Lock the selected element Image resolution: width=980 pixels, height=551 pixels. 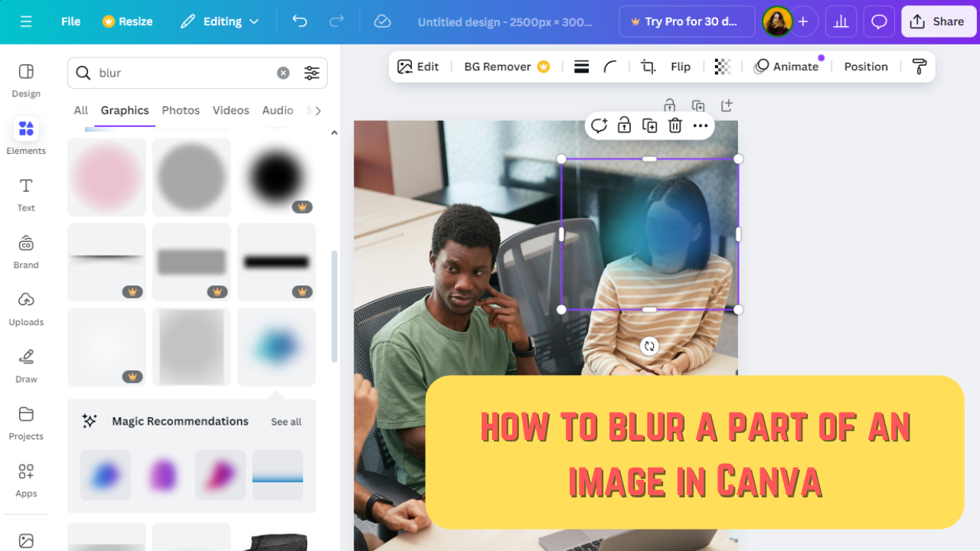[624, 125]
